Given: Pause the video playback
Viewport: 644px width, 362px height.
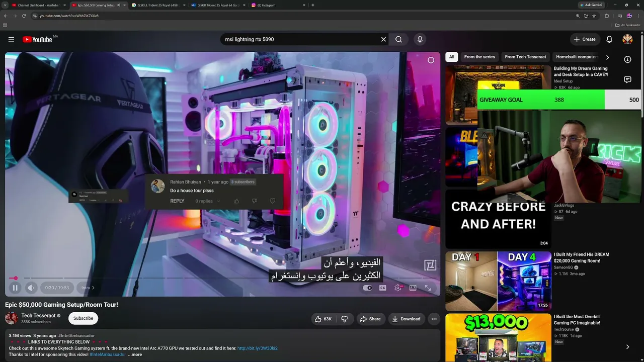Looking at the screenshot, I should pos(15,288).
